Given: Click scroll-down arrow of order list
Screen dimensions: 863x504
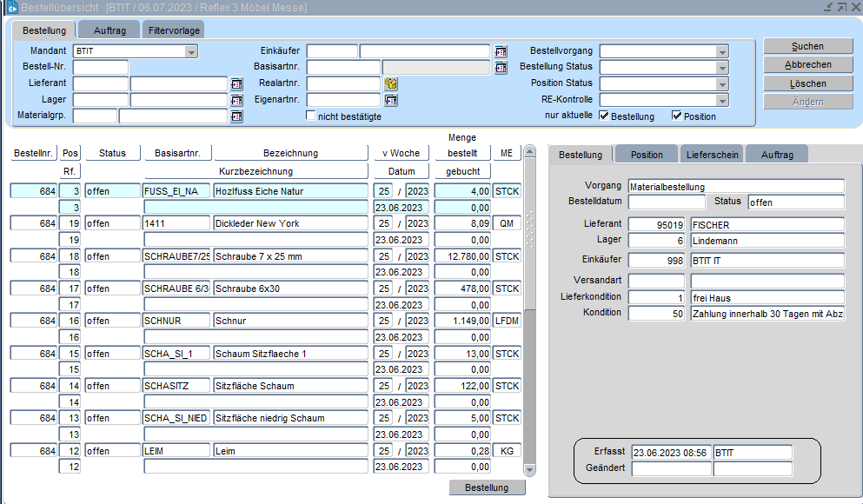Looking at the screenshot, I should pos(530,469).
